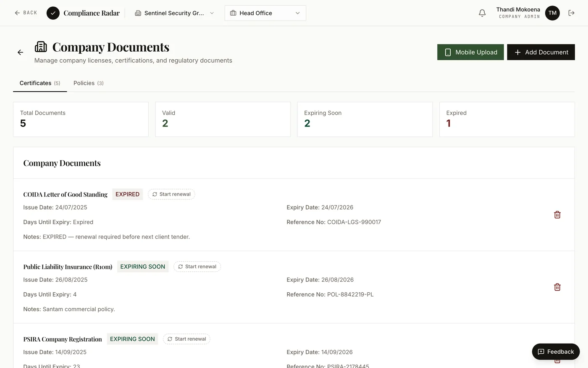
Task: Switch to the Policies tab
Action: tap(89, 83)
